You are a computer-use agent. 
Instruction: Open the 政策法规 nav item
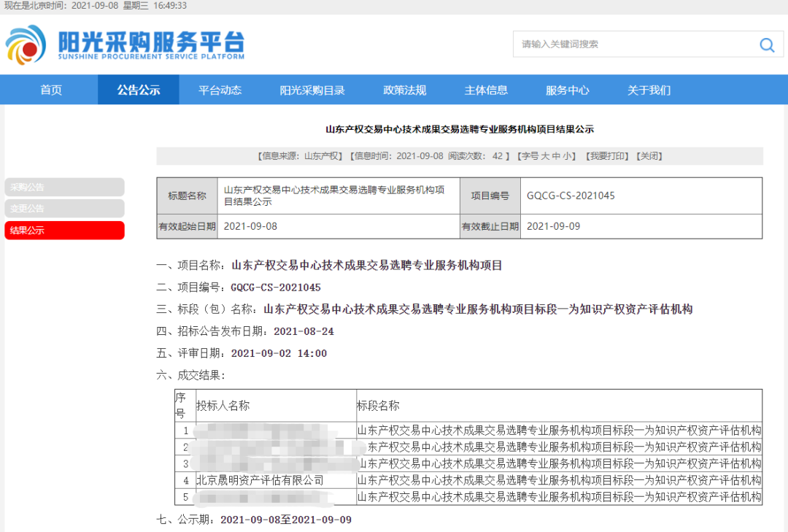click(404, 90)
